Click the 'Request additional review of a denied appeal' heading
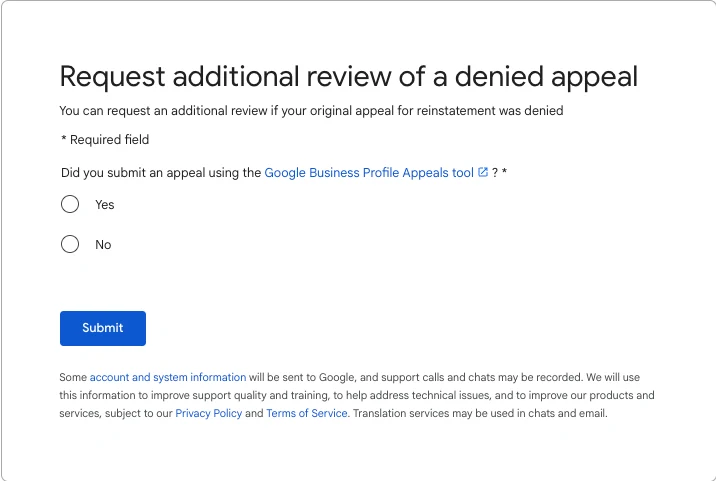This screenshot has width=716, height=481. (x=348, y=76)
